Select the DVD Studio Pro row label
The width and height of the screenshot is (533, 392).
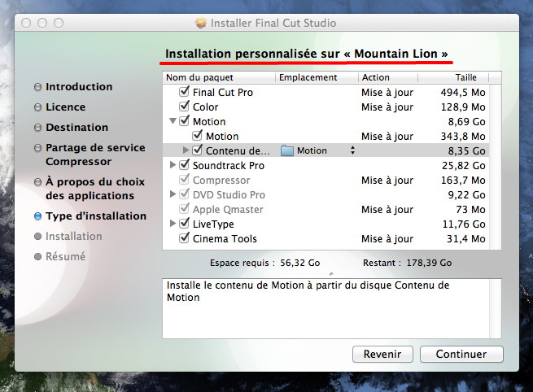pos(229,194)
